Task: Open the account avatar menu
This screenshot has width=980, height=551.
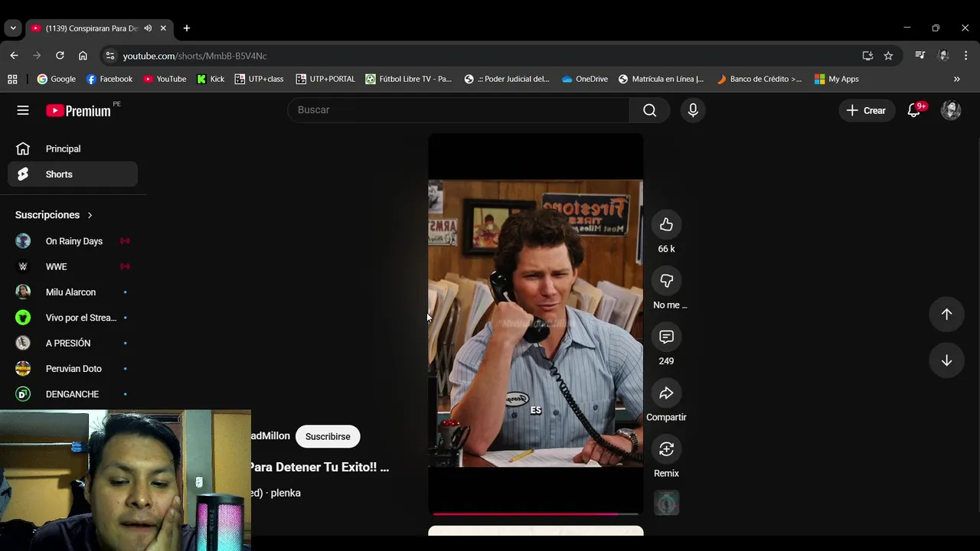Action: point(951,110)
